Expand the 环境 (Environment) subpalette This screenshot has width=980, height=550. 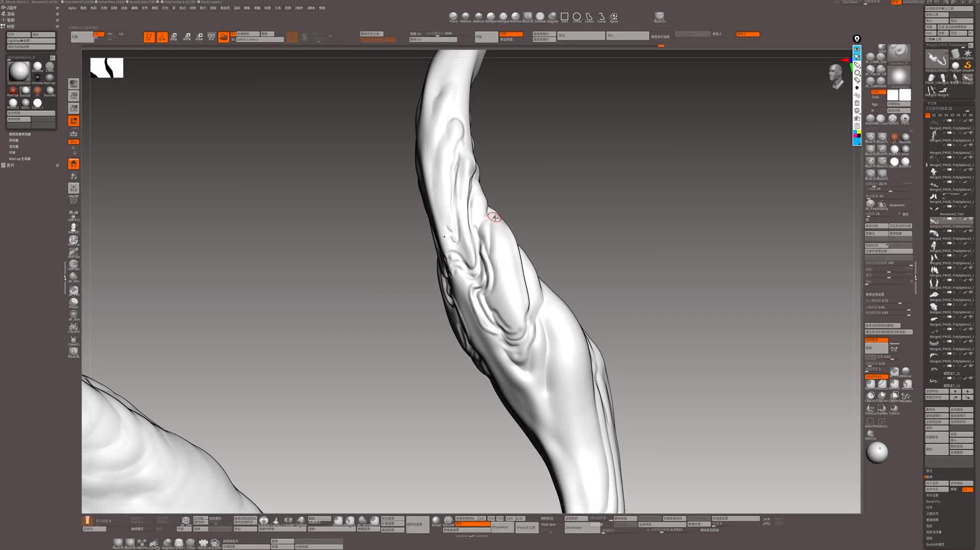tap(12, 153)
